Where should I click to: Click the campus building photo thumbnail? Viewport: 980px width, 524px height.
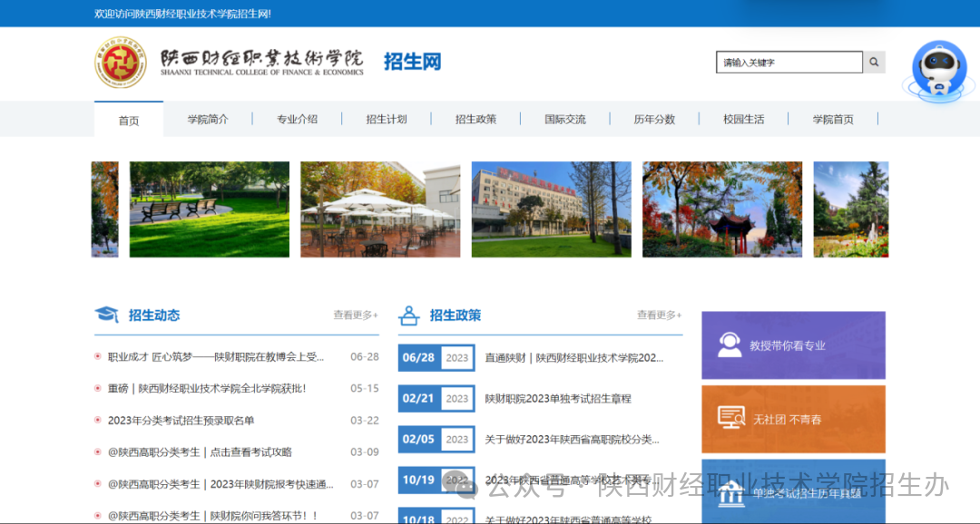551,209
